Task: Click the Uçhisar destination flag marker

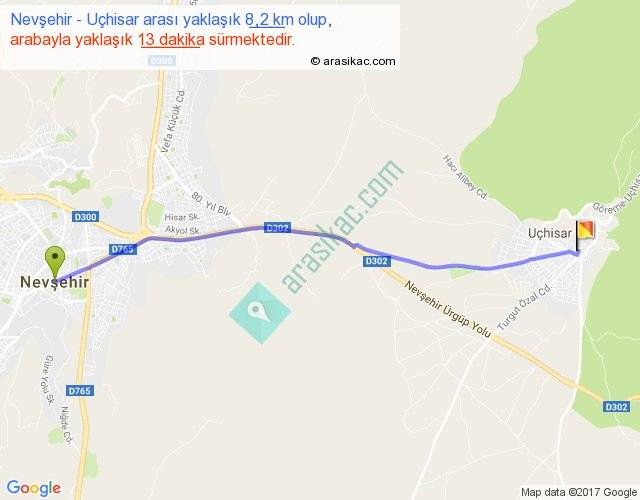Action: [585, 236]
